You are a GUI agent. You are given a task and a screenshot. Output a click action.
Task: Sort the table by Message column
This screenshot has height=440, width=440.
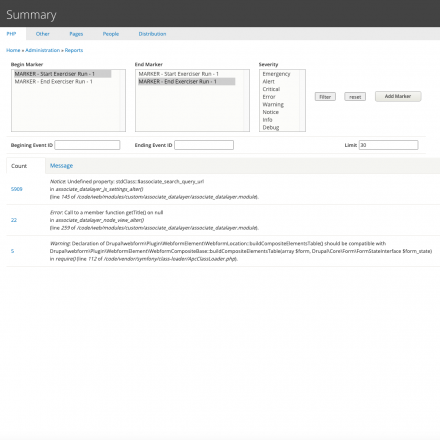point(61,166)
